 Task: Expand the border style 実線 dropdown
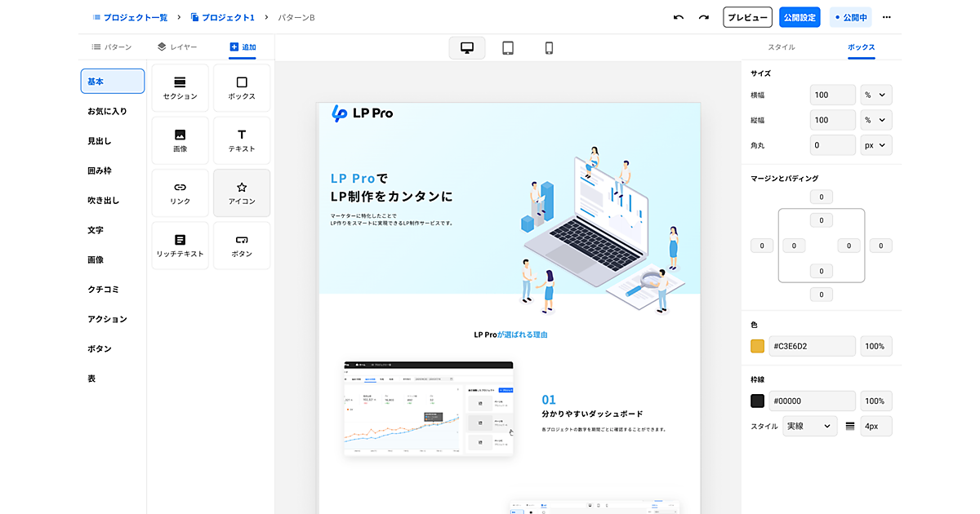pyautogui.click(x=810, y=426)
